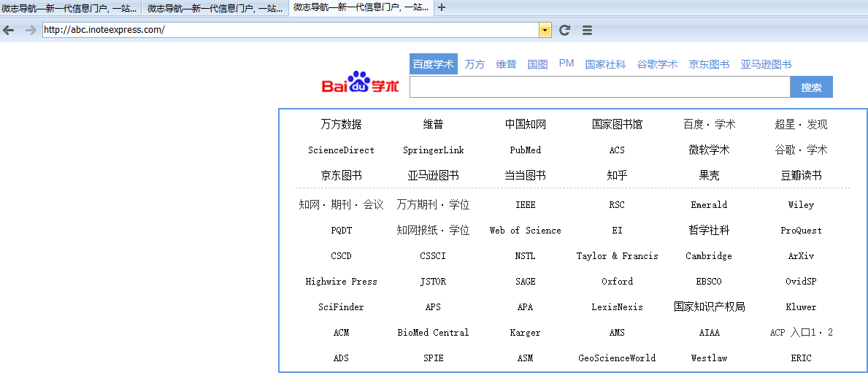Visit the 国家图书馆 link
Screen dimensions: 868x378
pyautogui.click(x=617, y=125)
